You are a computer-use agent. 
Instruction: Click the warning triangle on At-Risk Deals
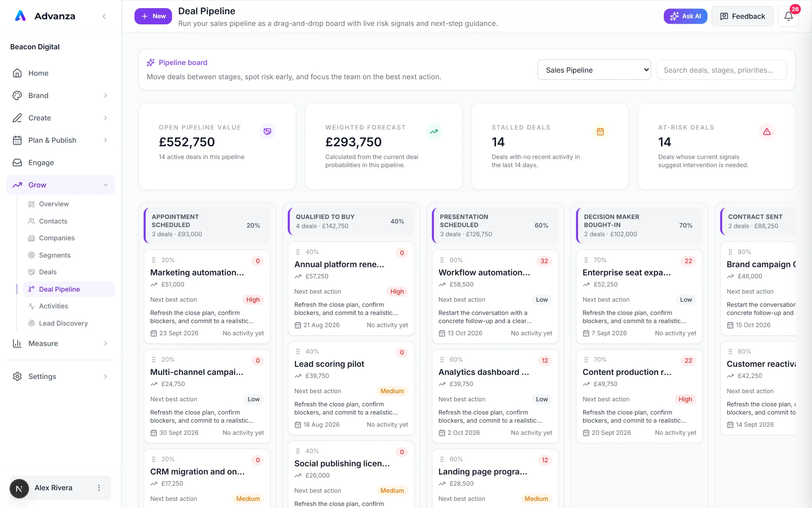coord(767,131)
